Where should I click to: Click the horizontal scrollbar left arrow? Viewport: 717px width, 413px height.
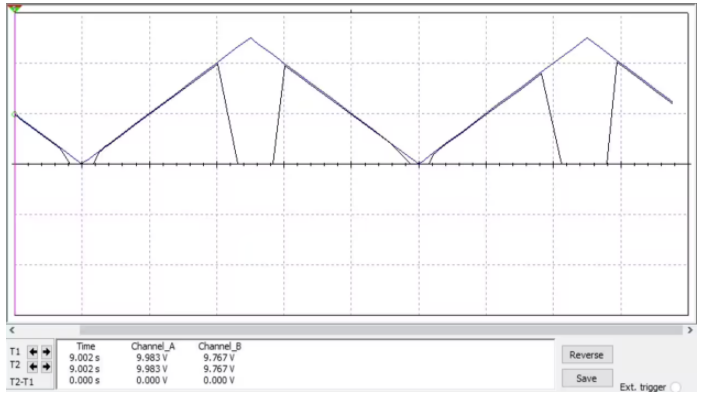click(x=12, y=330)
